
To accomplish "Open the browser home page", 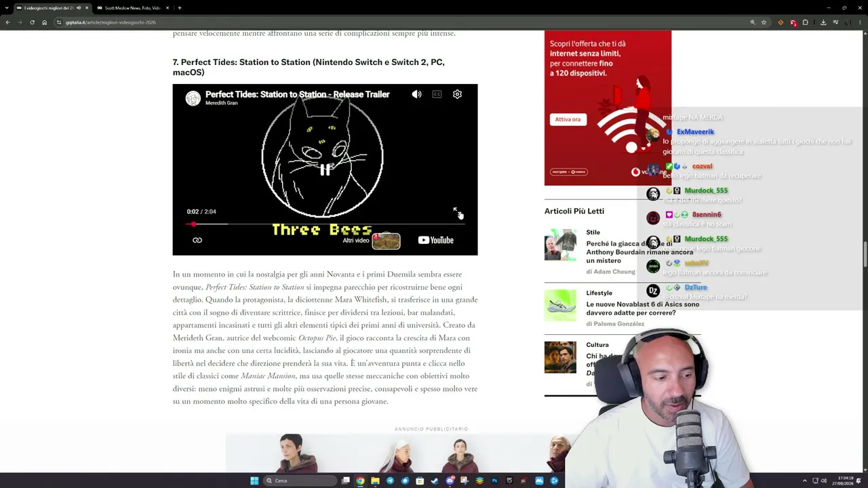I will pyautogui.click(x=45, y=22).
